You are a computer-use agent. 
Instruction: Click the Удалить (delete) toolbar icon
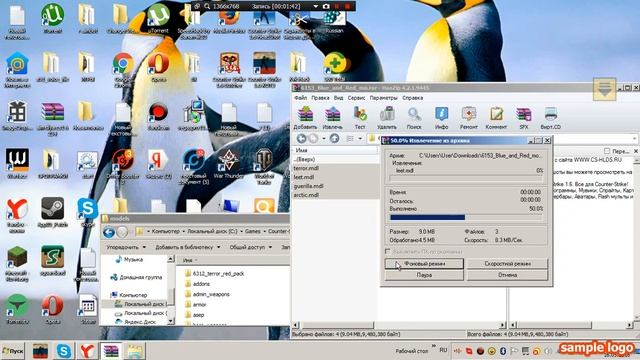(x=387, y=118)
